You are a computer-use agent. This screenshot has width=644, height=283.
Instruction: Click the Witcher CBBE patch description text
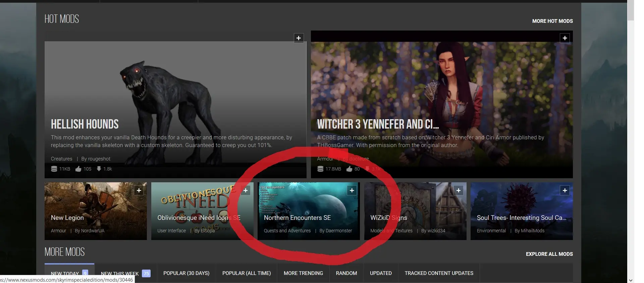[x=431, y=141]
